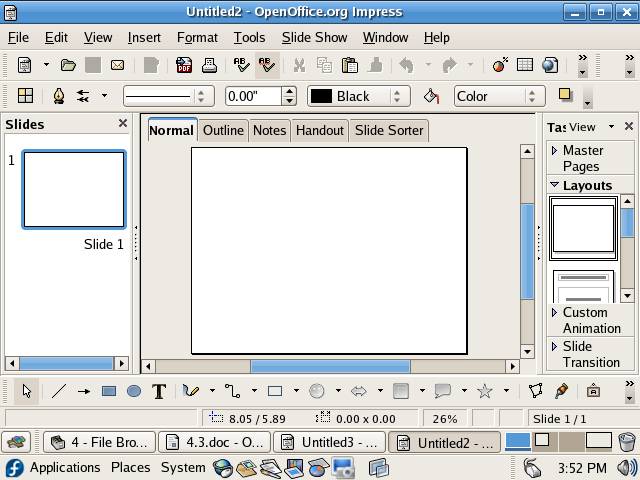
Task: Toggle the Points edit mode
Action: click(535, 391)
